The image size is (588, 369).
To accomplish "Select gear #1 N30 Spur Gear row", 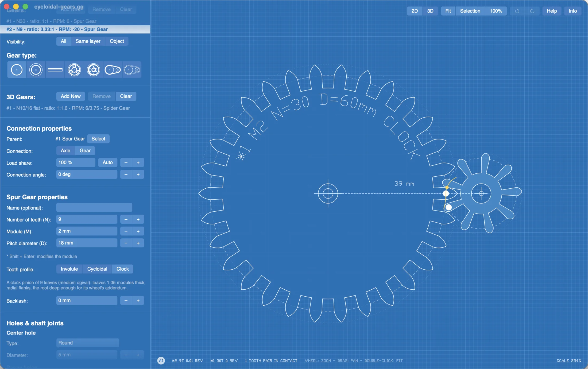I will click(75, 21).
